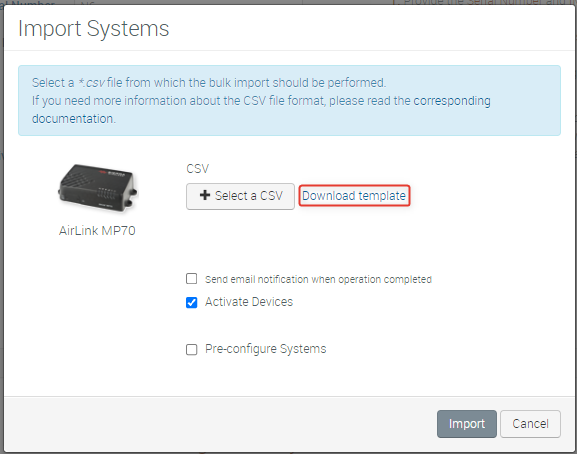Click the AirLink MP70 device image

(98, 188)
